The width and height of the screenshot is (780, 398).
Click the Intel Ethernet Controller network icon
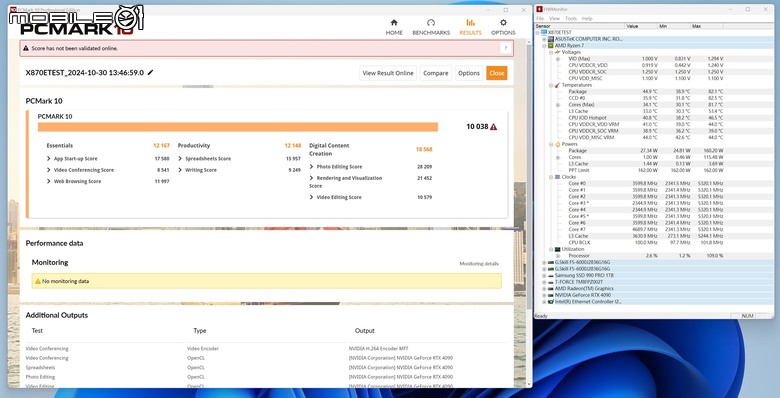click(x=551, y=301)
